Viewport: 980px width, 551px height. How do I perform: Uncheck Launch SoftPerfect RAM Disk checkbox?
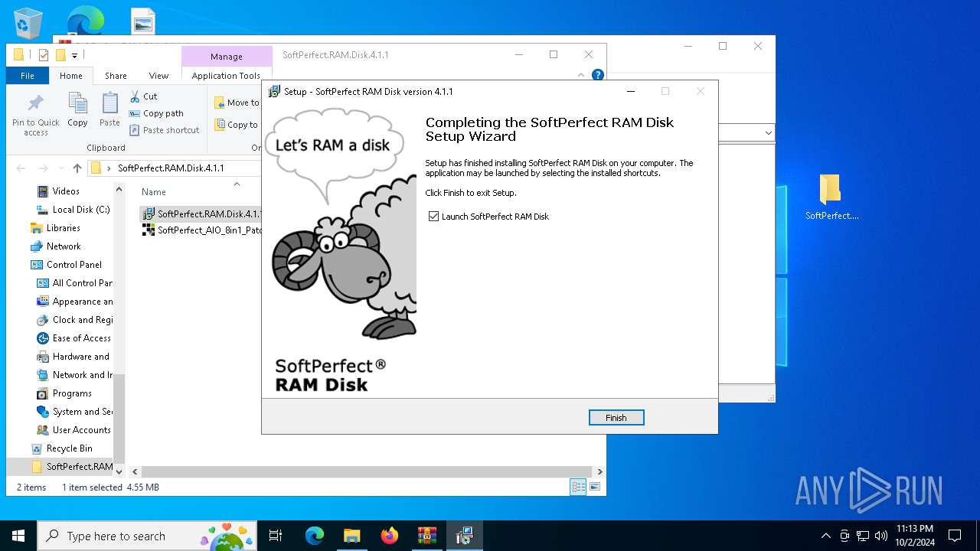pyautogui.click(x=434, y=217)
